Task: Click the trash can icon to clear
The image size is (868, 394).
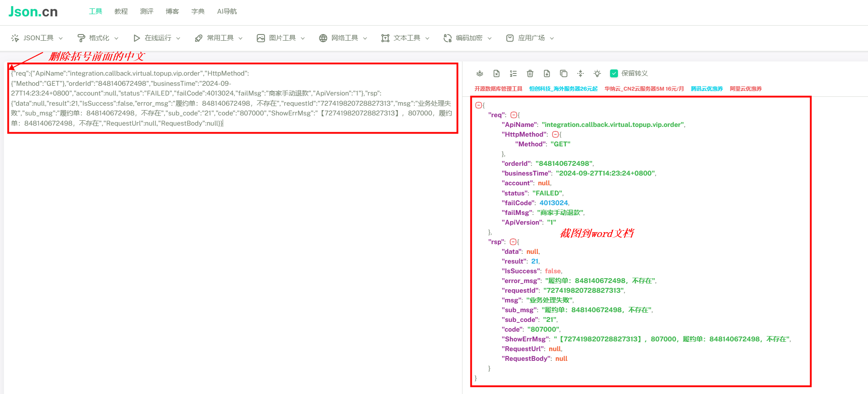Action: click(x=530, y=73)
